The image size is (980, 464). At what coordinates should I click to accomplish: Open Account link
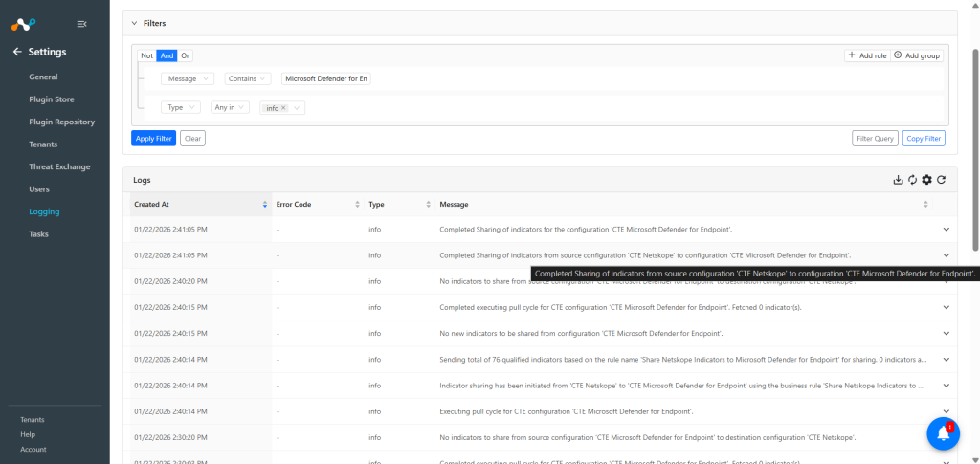pos(33,450)
